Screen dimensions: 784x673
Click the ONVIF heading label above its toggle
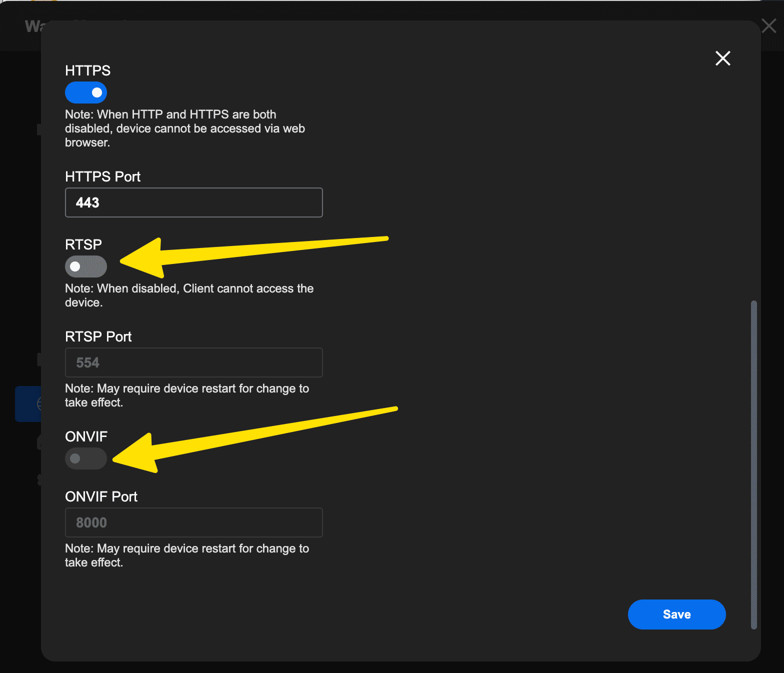point(86,436)
